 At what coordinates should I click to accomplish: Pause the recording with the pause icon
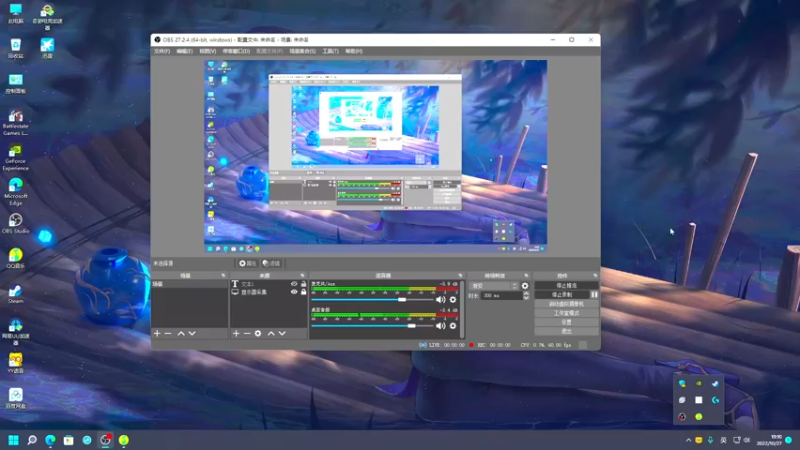(594, 294)
